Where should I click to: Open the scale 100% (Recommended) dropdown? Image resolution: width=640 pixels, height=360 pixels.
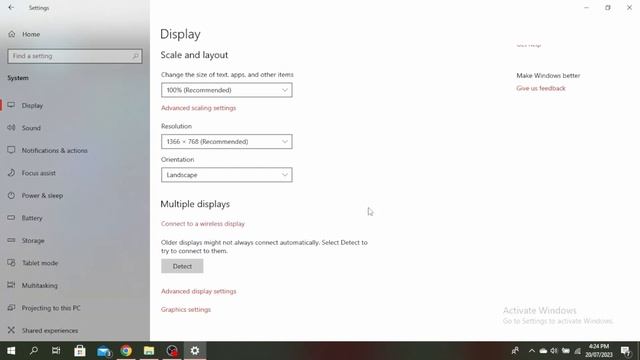[227, 90]
